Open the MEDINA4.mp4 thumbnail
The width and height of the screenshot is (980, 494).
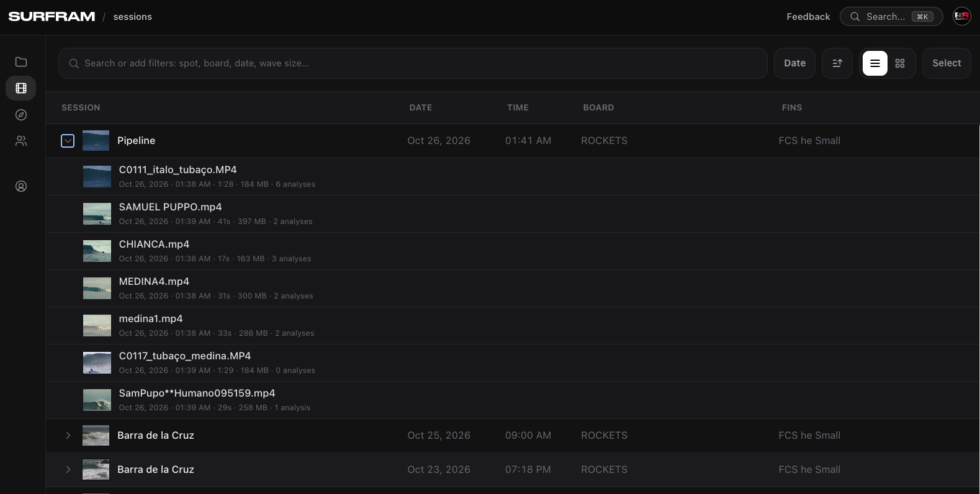(x=97, y=289)
